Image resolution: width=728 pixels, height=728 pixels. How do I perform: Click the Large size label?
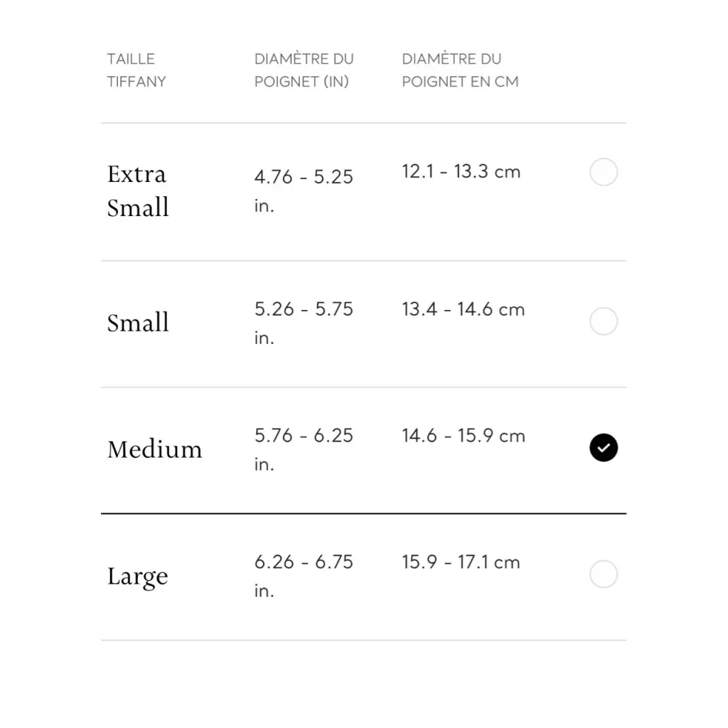tap(137, 576)
